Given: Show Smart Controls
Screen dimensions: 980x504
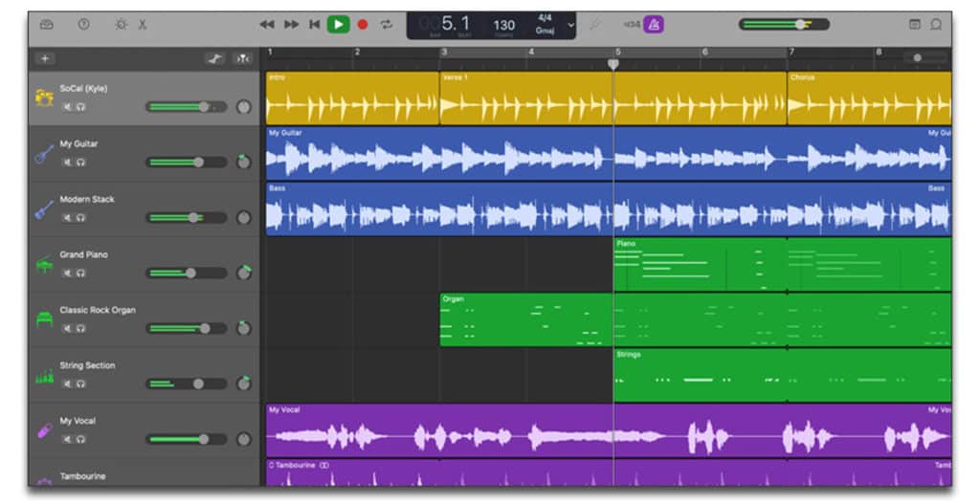Looking at the screenshot, I should click(122, 24).
